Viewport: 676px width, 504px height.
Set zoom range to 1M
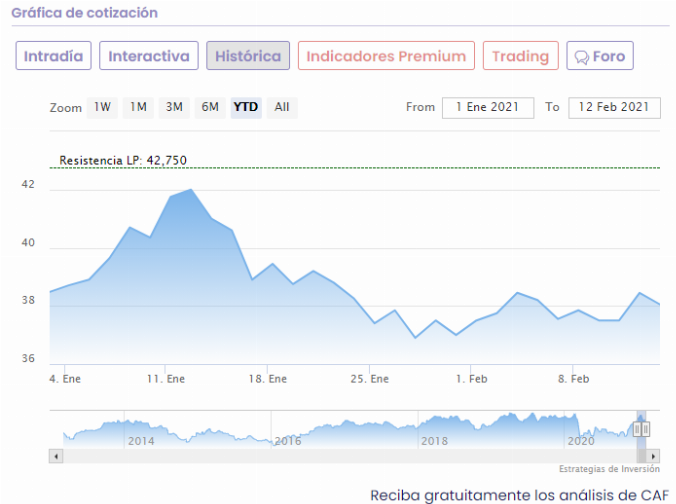[x=138, y=107]
